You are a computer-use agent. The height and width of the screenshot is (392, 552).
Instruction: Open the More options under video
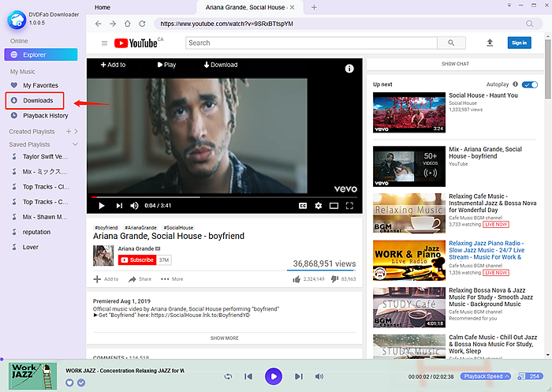pos(172,279)
